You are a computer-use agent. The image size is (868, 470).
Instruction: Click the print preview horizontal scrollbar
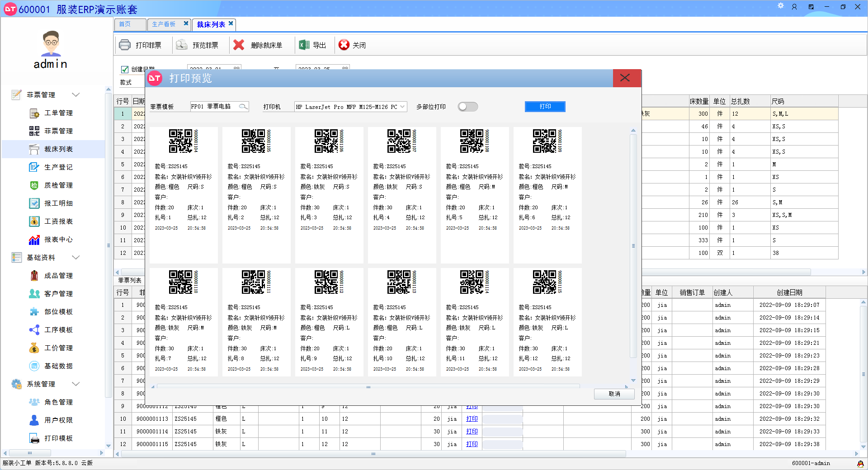(368, 387)
